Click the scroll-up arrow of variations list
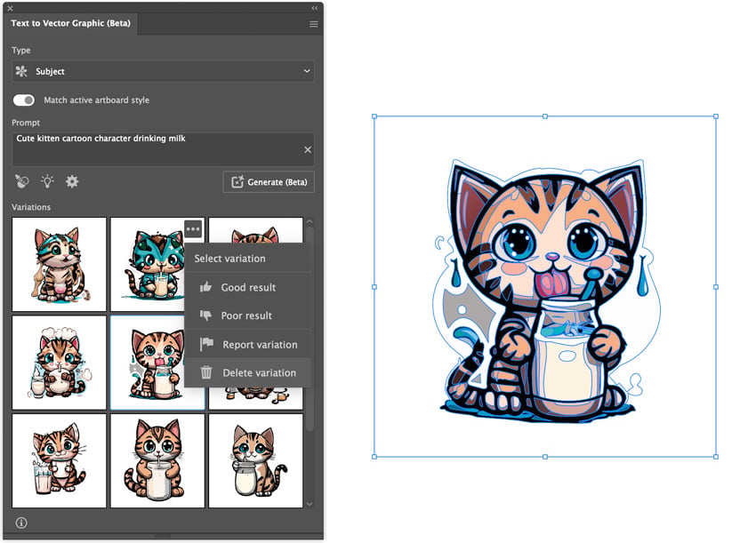The image size is (756, 543). pos(310,222)
